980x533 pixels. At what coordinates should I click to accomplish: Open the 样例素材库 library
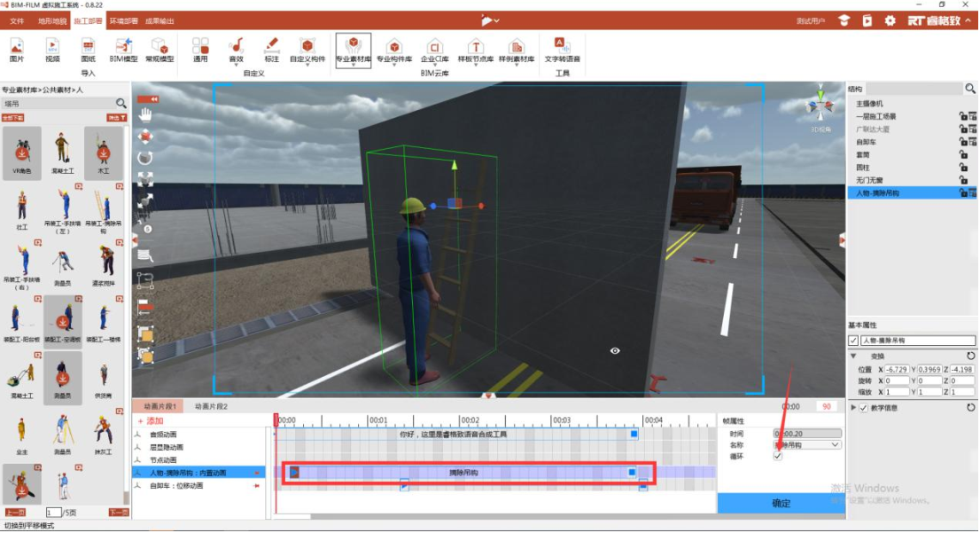pos(517,50)
